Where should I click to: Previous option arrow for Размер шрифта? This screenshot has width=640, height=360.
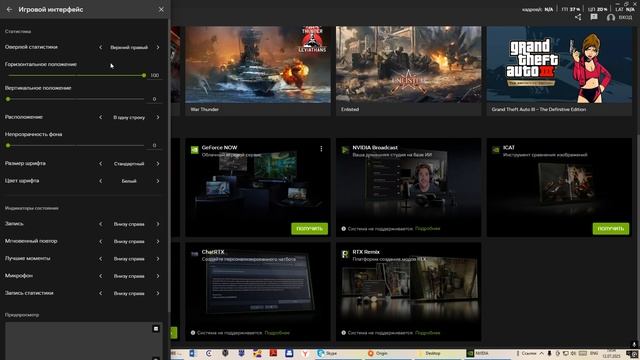click(x=101, y=164)
